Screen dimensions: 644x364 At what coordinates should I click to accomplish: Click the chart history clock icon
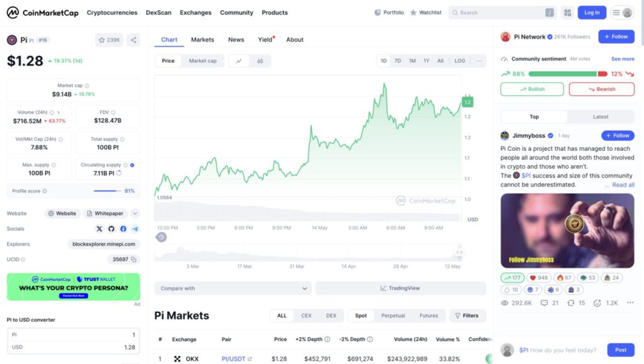pyautogui.click(x=162, y=237)
